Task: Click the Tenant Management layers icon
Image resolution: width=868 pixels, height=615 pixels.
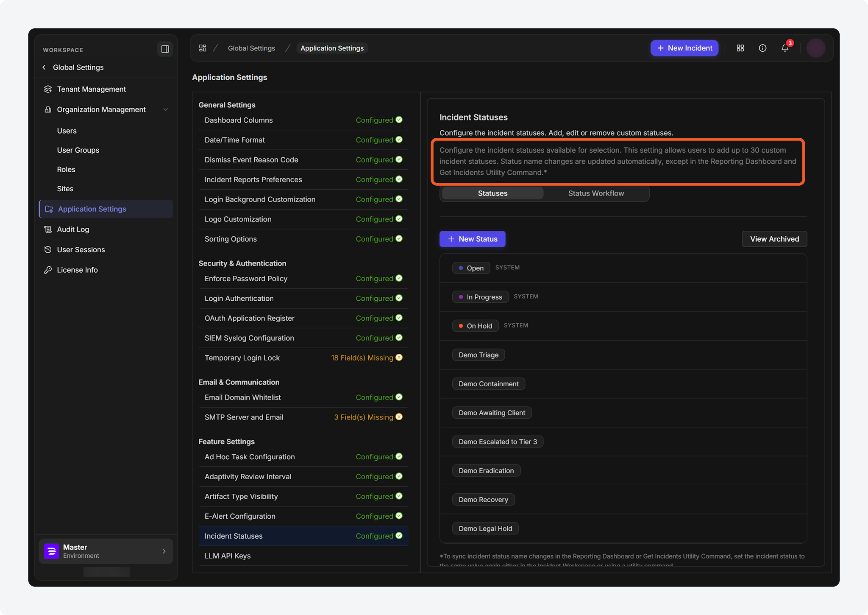Action: click(x=48, y=89)
